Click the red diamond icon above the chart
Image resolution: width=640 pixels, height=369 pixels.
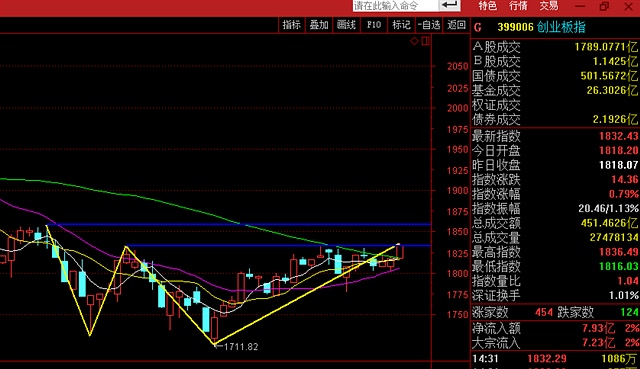(414, 41)
